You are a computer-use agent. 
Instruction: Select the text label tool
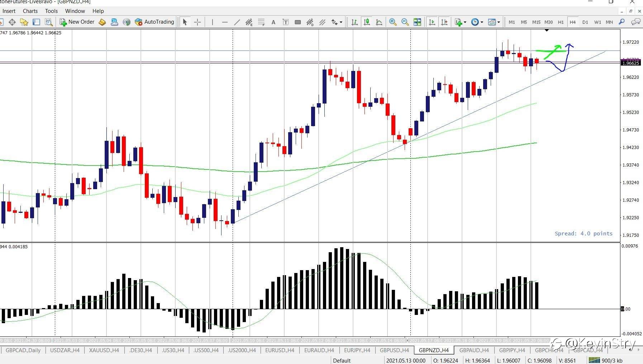(286, 22)
